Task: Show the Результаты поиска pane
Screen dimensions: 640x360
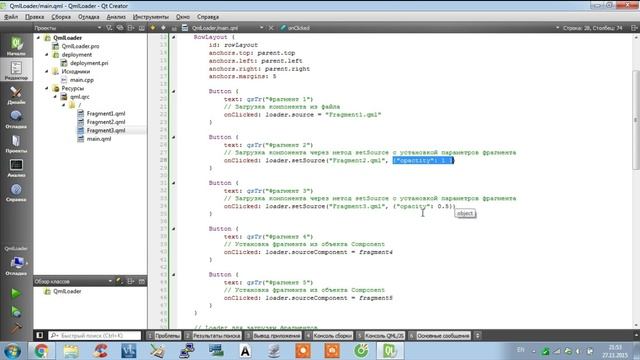Action: click(213, 336)
